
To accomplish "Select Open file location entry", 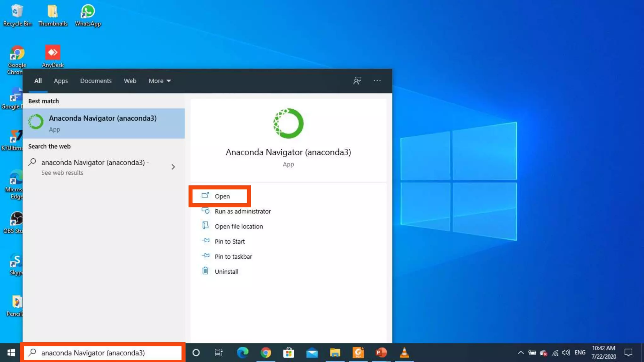I will click(238, 227).
